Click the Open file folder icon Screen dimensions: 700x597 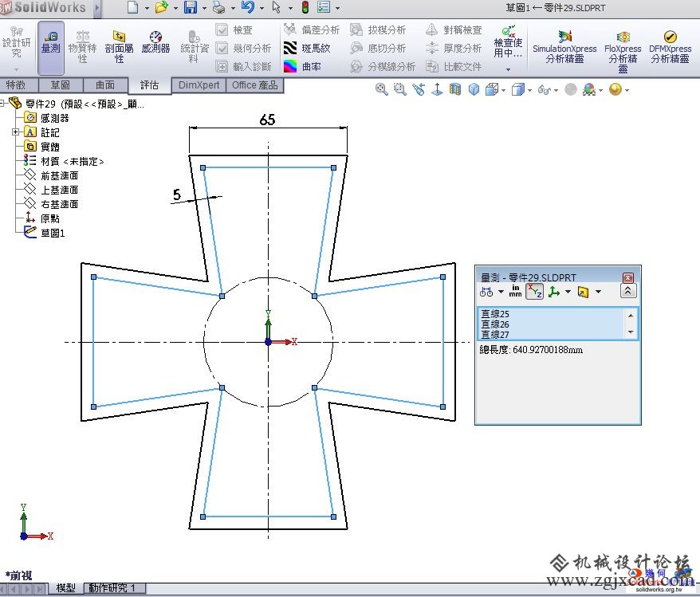click(162, 7)
